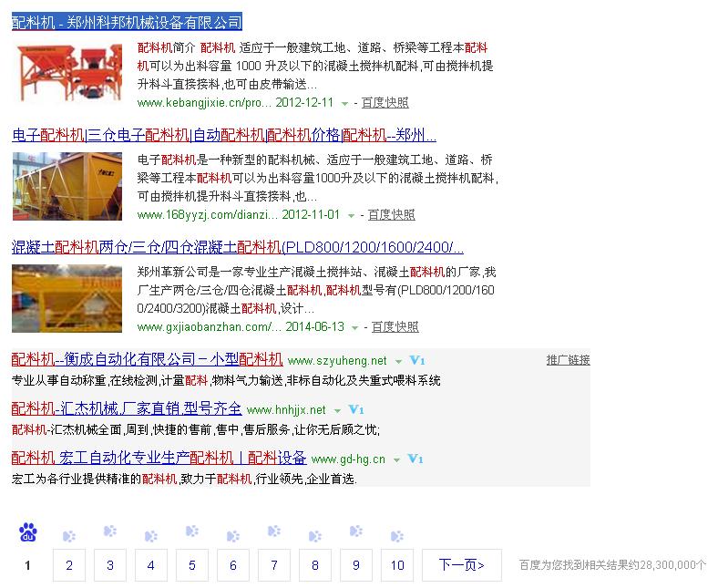Viewport: 718px width, 588px height.
Task: Expand dropdown arrow next to kebangjixie.cn 2012-12-11
Action: (344, 104)
